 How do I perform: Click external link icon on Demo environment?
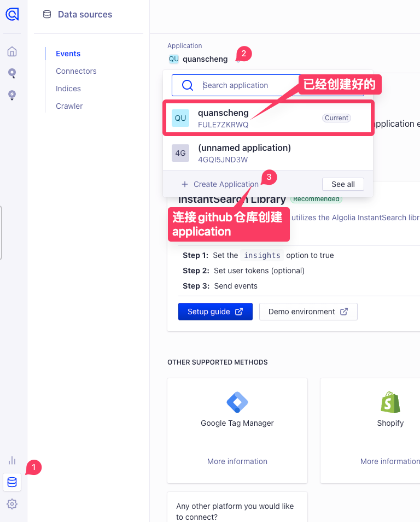(x=344, y=312)
